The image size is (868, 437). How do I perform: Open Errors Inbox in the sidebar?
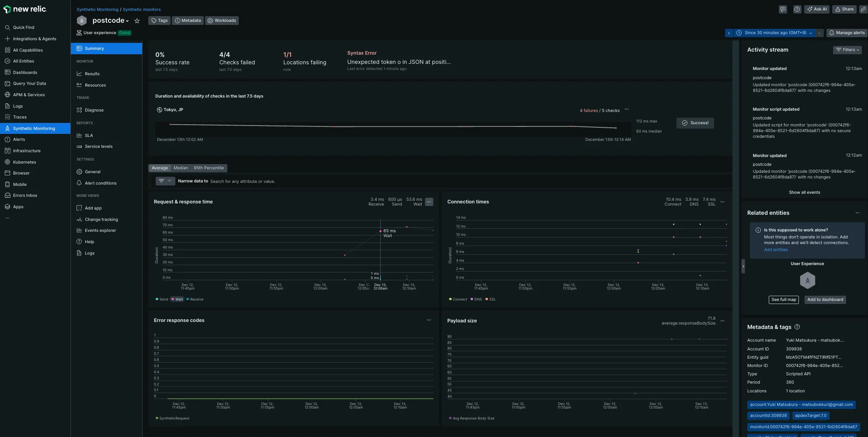pyautogui.click(x=25, y=196)
